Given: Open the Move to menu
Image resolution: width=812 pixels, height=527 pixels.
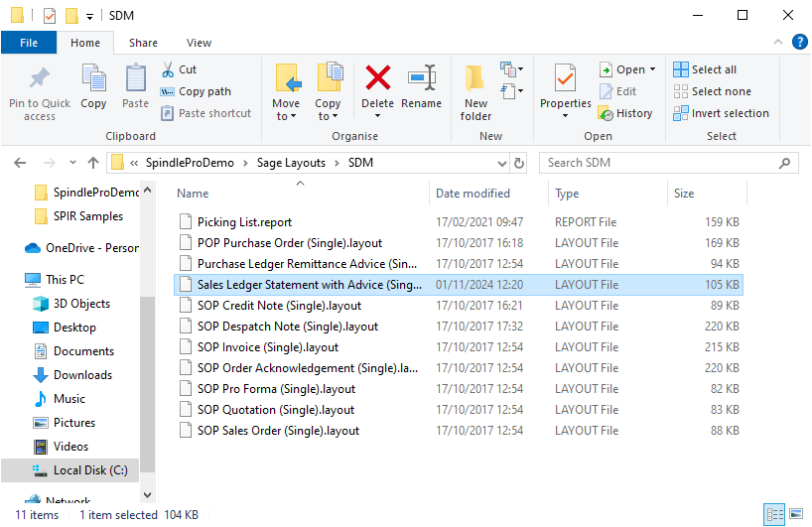Looking at the screenshot, I should tap(286, 92).
